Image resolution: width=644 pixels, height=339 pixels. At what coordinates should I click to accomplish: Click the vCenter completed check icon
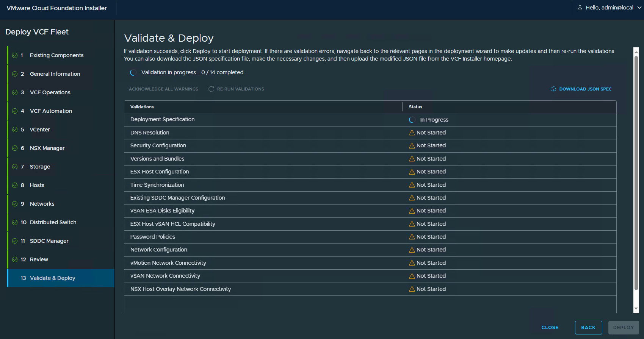[15, 130]
